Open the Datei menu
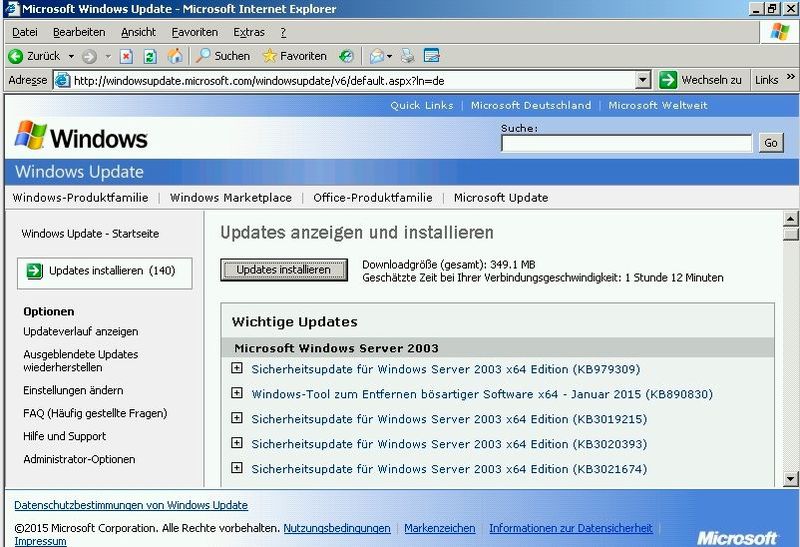Screen dimensions: 800x547 (x=25, y=32)
